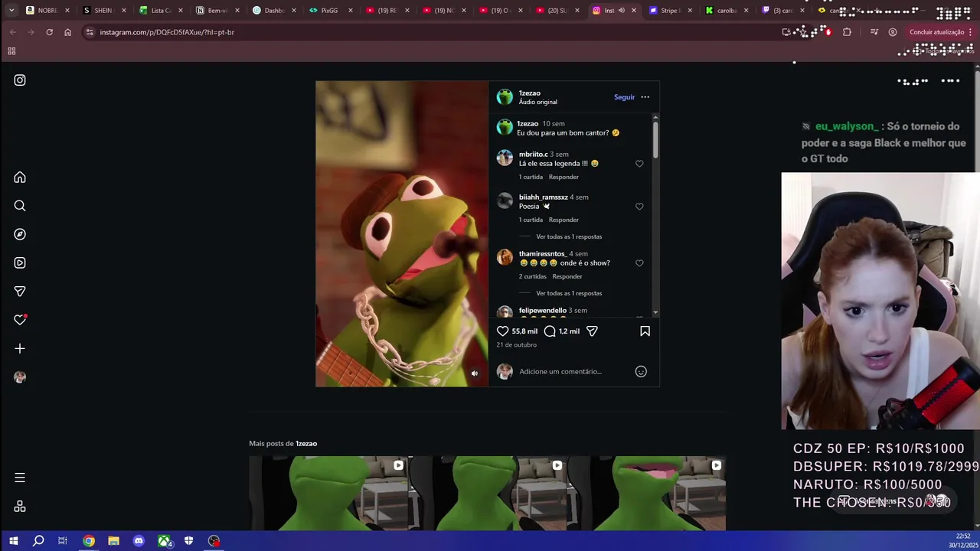The width and height of the screenshot is (980, 551).
Task: Switch to PixGG browser tab
Action: [329, 11]
